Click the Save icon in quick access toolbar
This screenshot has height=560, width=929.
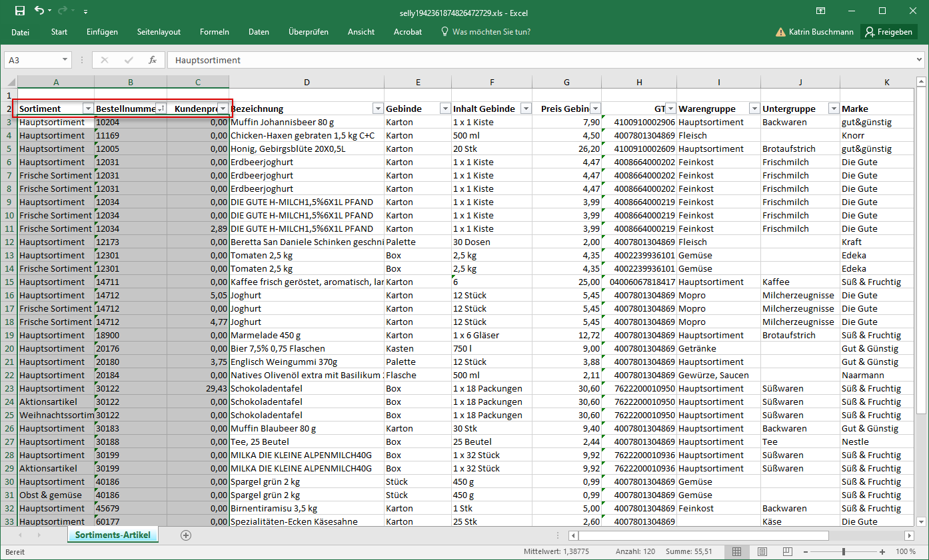click(x=20, y=11)
